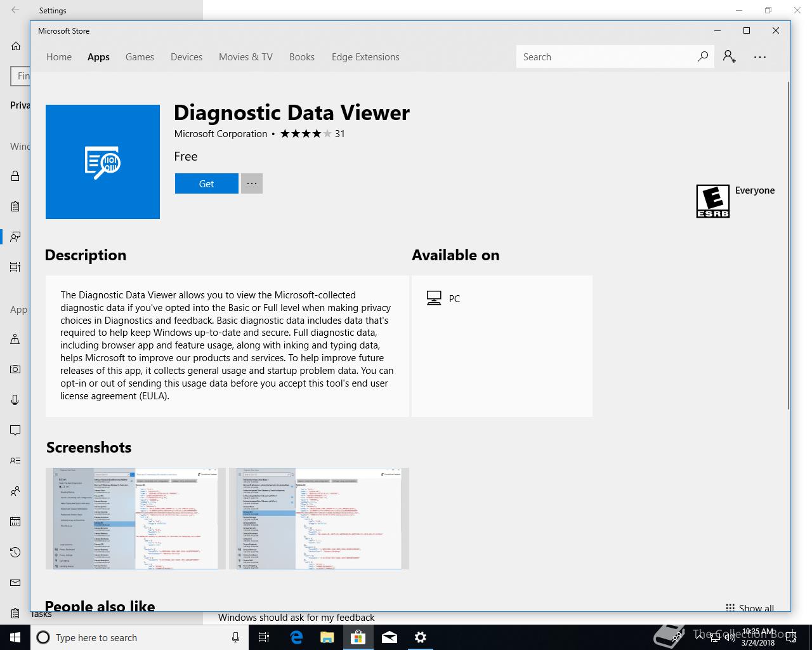Open the Devices tab
The width and height of the screenshot is (812, 650).
[187, 57]
